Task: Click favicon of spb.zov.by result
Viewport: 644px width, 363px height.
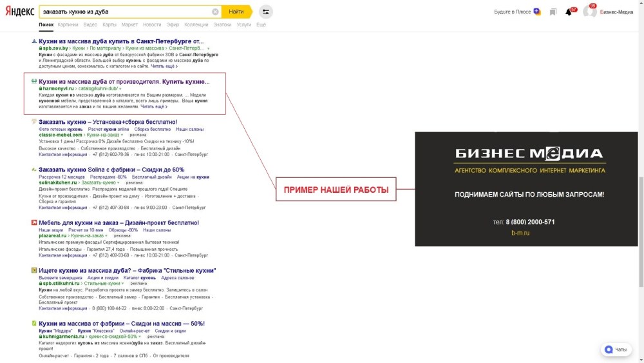Action: click(34, 41)
